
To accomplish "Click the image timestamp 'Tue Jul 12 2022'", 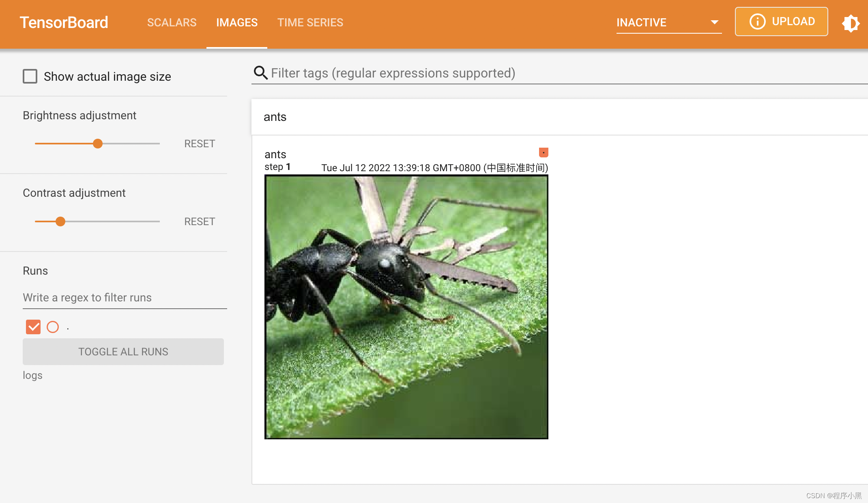I will [x=435, y=168].
